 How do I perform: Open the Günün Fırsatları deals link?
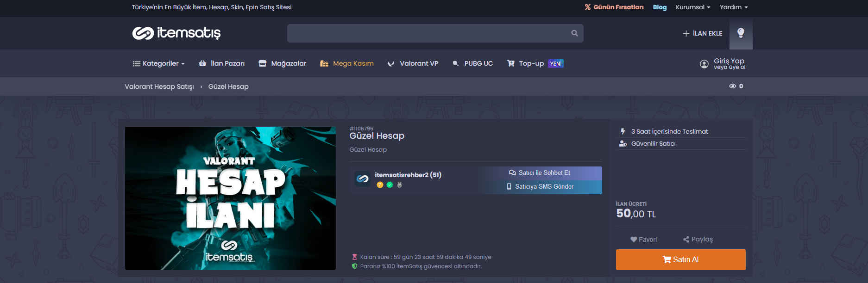click(614, 7)
